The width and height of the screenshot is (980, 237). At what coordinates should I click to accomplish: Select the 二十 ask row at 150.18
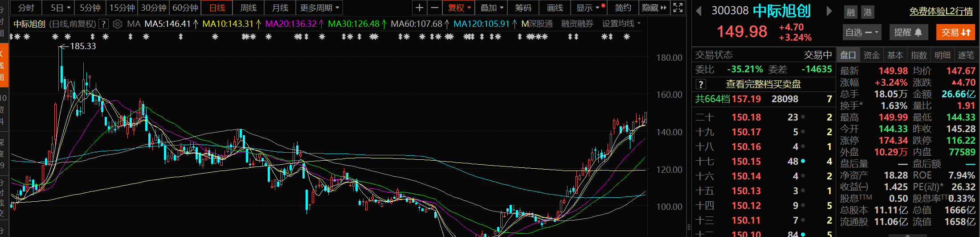tap(764, 117)
